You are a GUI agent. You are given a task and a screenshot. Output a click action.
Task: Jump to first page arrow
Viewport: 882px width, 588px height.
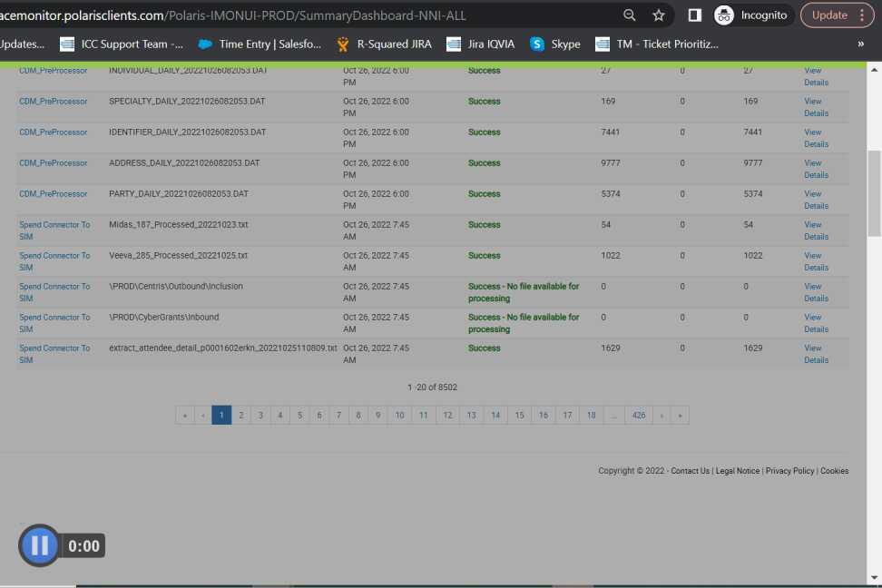(x=185, y=415)
